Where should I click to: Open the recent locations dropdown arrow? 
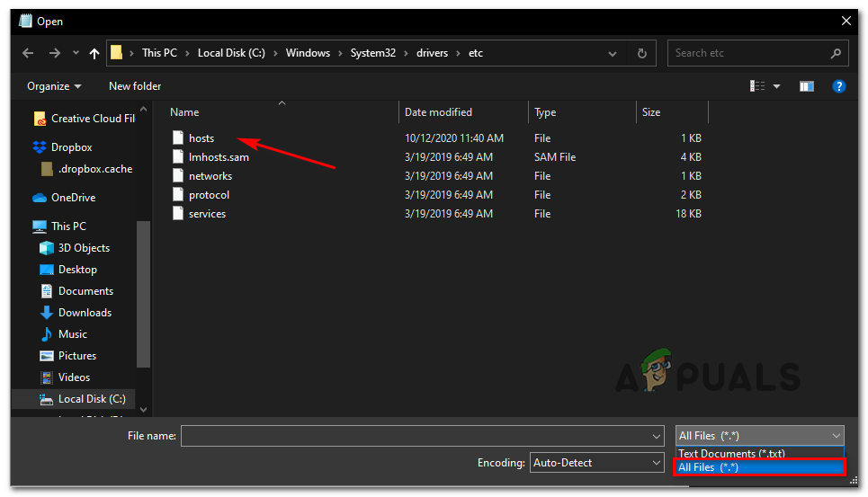(x=76, y=53)
